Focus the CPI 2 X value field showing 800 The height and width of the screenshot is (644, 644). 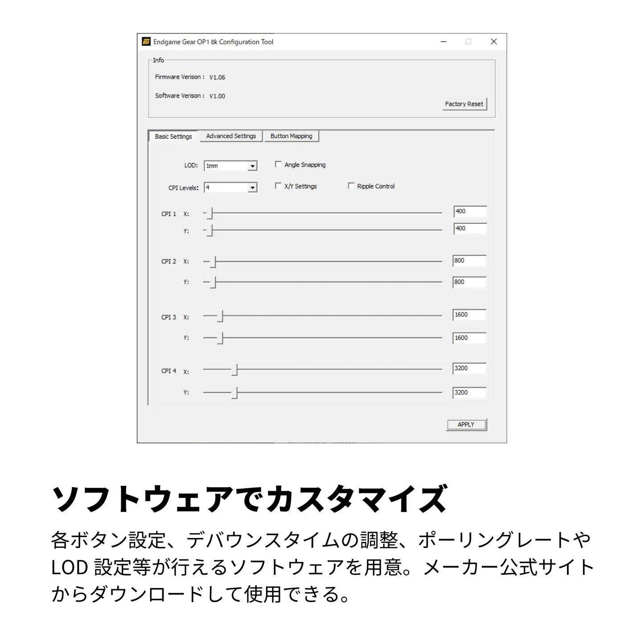click(470, 261)
